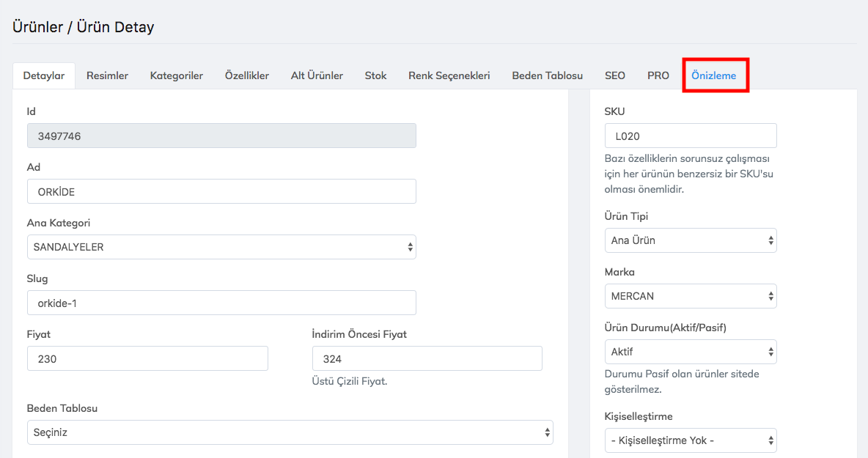This screenshot has width=868, height=458.
Task: Go to the Özellikler tab
Action: 246,75
